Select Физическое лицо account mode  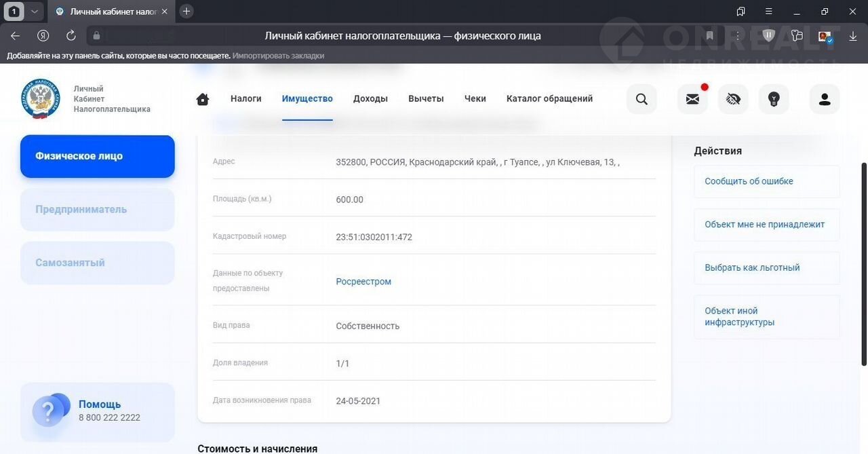click(98, 156)
